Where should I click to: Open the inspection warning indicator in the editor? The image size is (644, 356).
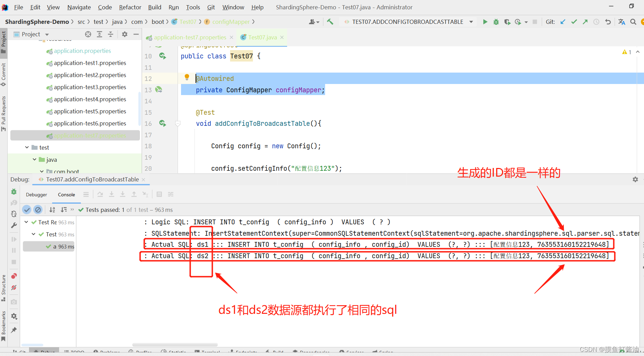(627, 52)
